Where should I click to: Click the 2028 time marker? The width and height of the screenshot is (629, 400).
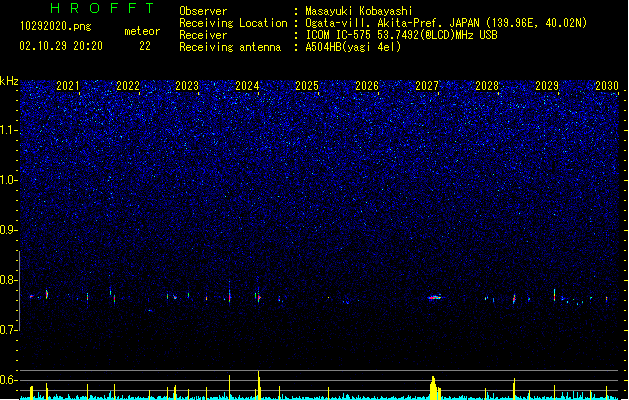pyautogui.click(x=487, y=86)
